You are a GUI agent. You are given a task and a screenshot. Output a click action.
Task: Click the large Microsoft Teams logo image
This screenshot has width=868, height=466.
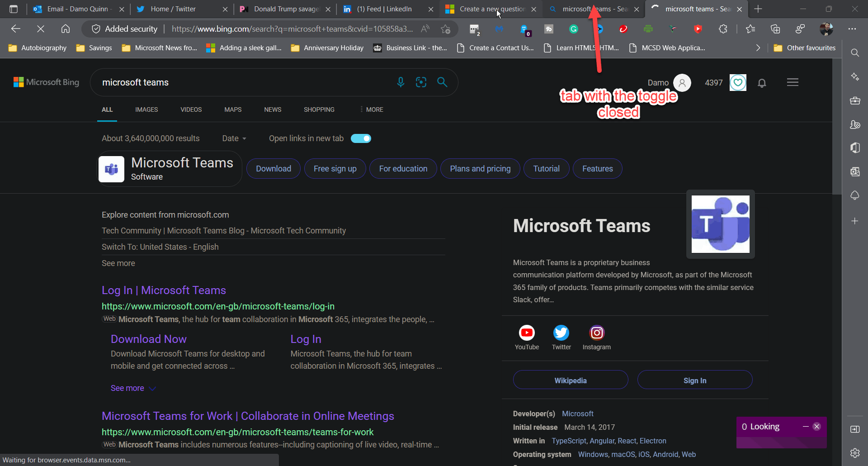pos(721,224)
